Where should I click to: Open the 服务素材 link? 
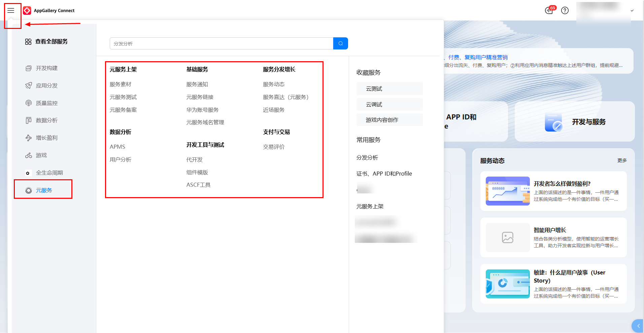tap(120, 84)
